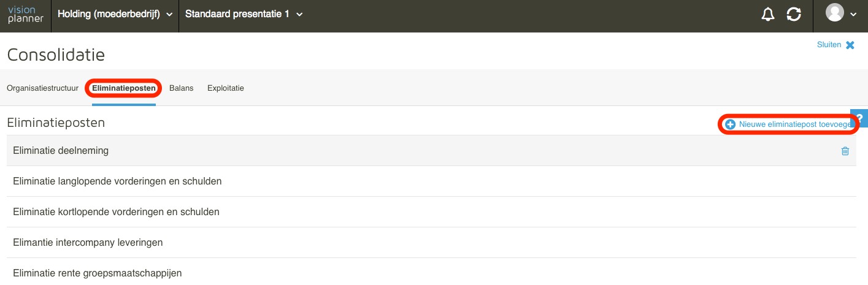Click the sync refresh icon
The image size is (868, 285).
coord(794,15)
